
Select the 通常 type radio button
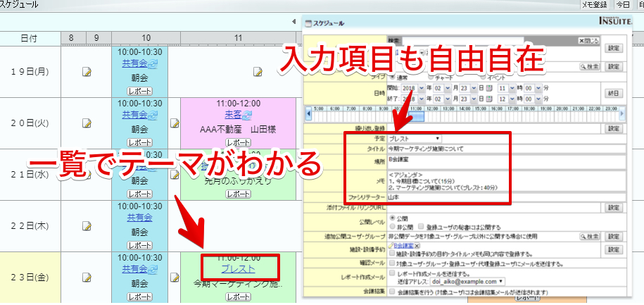coord(391,77)
